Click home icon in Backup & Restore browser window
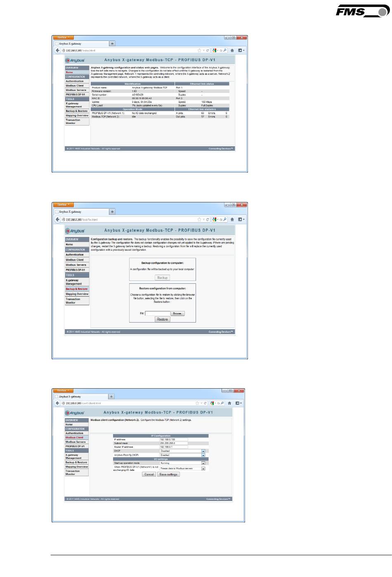392x577 pixels. pyautogui.click(x=232, y=219)
